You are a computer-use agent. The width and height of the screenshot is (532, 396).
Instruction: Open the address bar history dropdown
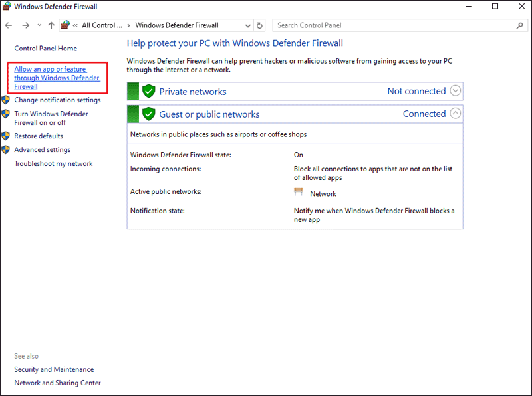tap(248, 25)
